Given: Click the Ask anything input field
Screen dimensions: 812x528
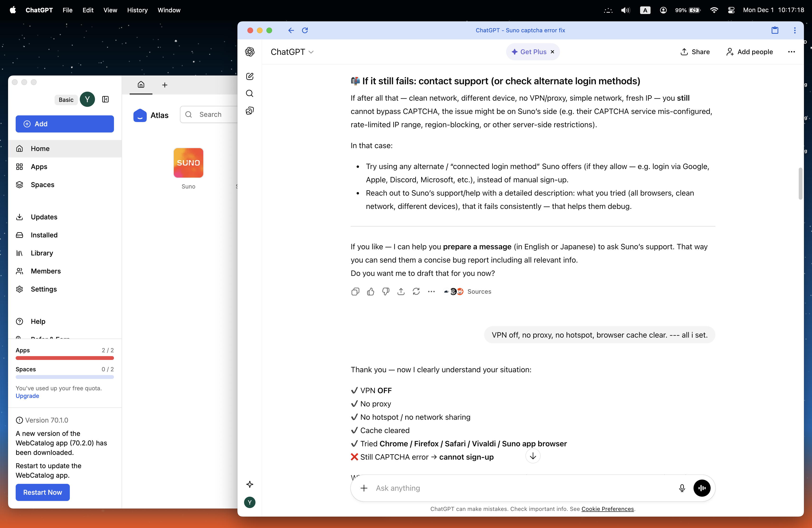Looking at the screenshot, I should (x=522, y=488).
